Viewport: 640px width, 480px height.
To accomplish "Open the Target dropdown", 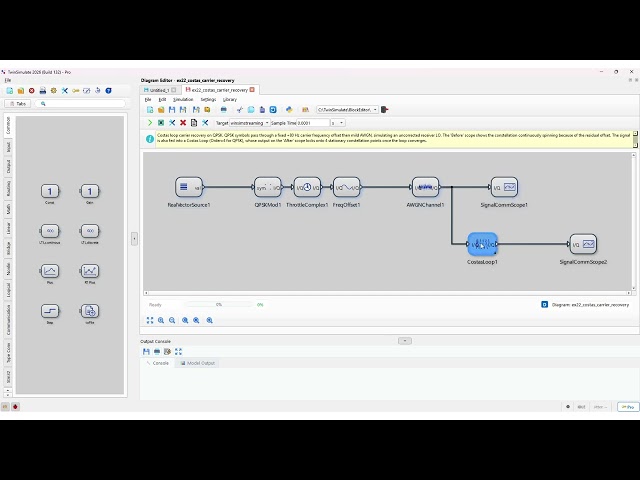I will click(249, 123).
